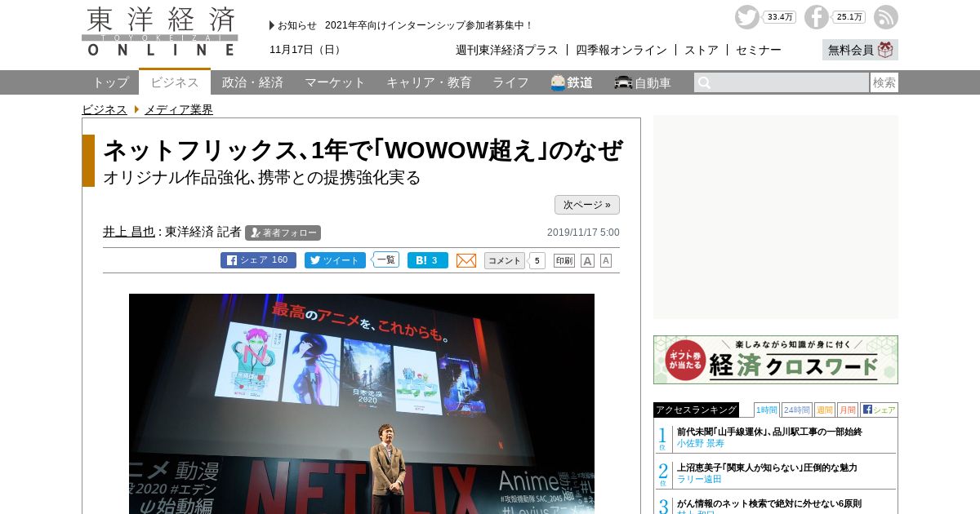The width and height of the screenshot is (980, 514).
Task: Click the email envelope share icon
Action: pyautogui.click(x=466, y=260)
